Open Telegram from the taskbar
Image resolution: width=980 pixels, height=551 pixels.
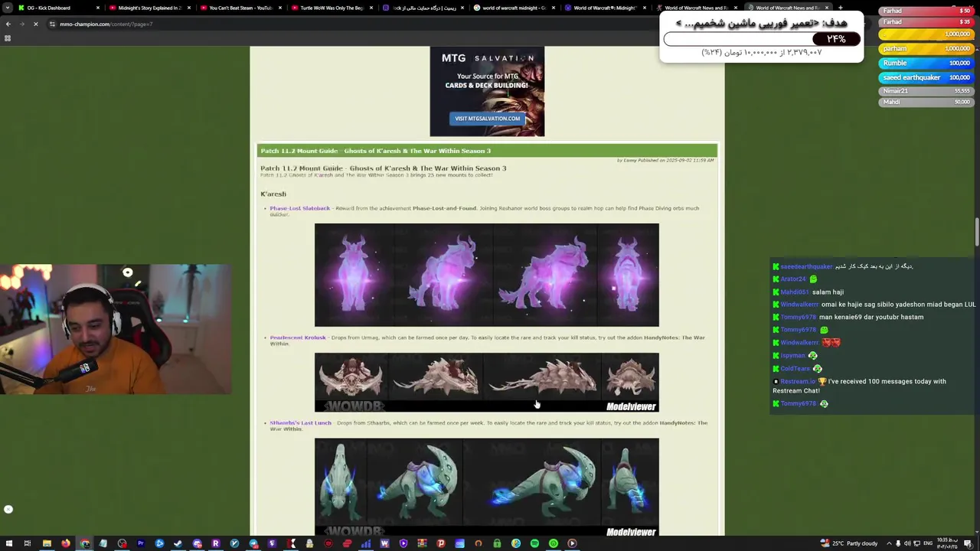(253, 543)
